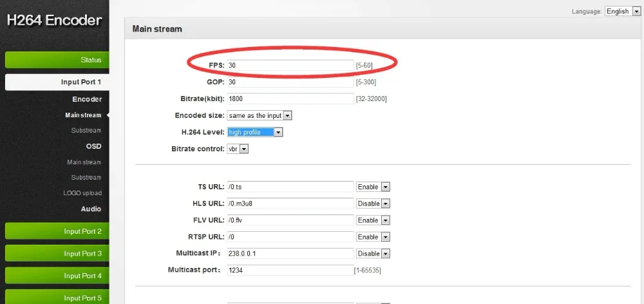Click the Bitrate(kbit) input field

[290, 99]
